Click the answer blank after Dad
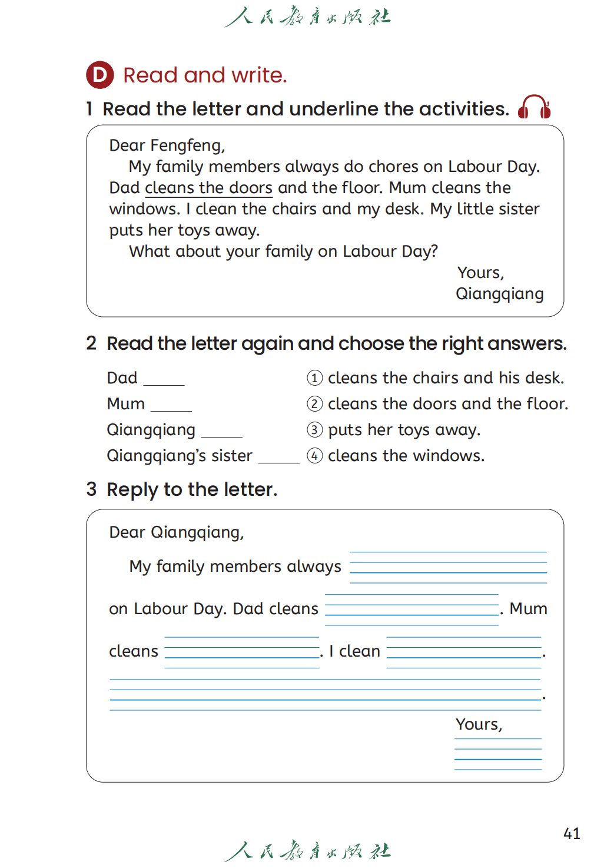 click(164, 380)
